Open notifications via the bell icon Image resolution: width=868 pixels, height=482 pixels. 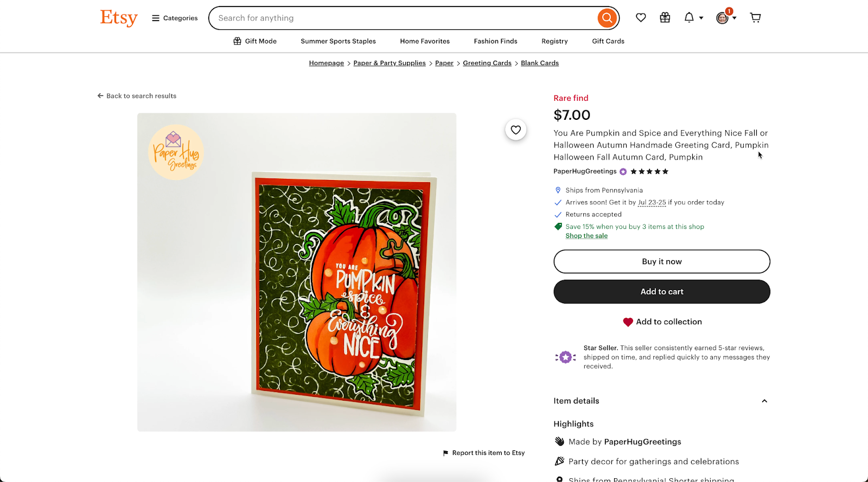[x=690, y=17]
